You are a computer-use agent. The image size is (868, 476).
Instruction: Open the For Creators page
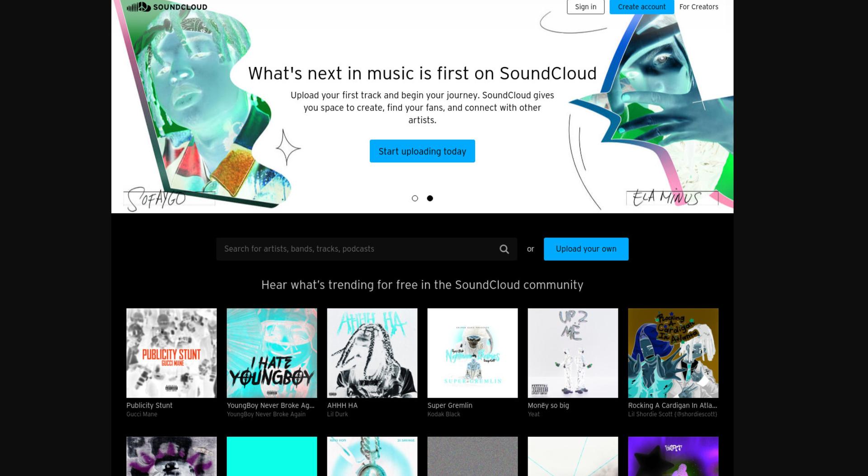pos(698,7)
